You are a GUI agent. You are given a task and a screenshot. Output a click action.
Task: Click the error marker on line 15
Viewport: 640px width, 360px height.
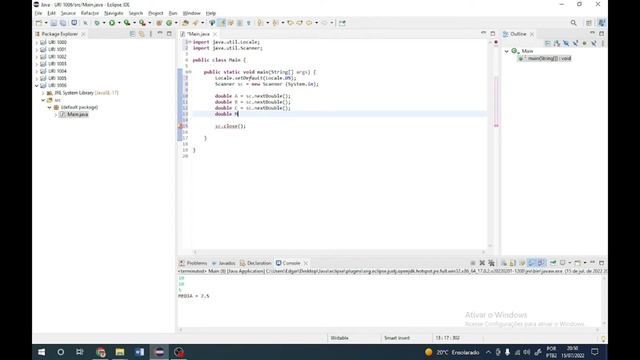tap(180, 126)
